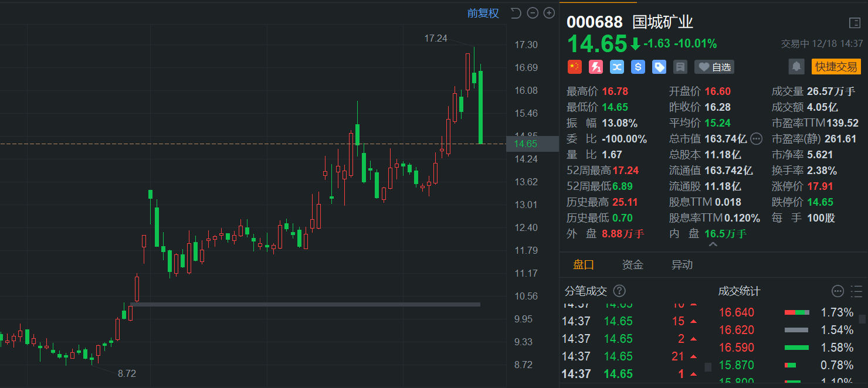Expand info next to 总市值 163.74亿
Screen dimensions: 868x388
pyautogui.click(x=757, y=139)
